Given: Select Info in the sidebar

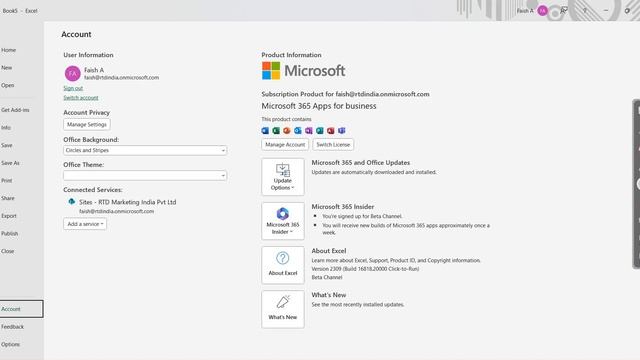Looking at the screenshot, I should 6,128.
